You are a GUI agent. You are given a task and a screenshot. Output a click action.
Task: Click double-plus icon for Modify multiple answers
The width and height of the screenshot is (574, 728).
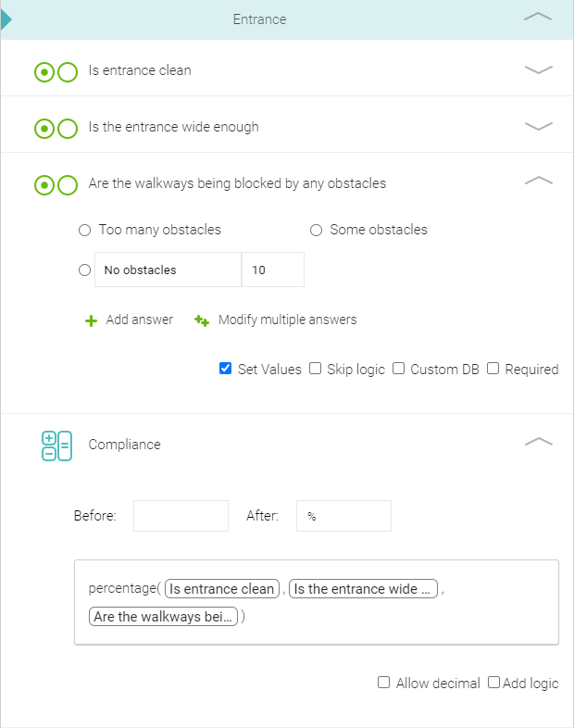[x=202, y=320]
